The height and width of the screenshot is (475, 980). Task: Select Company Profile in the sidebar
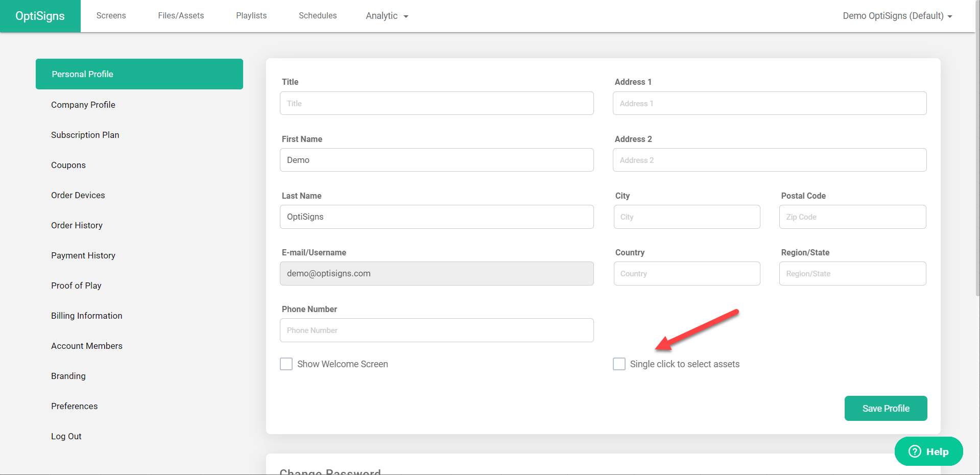[83, 105]
